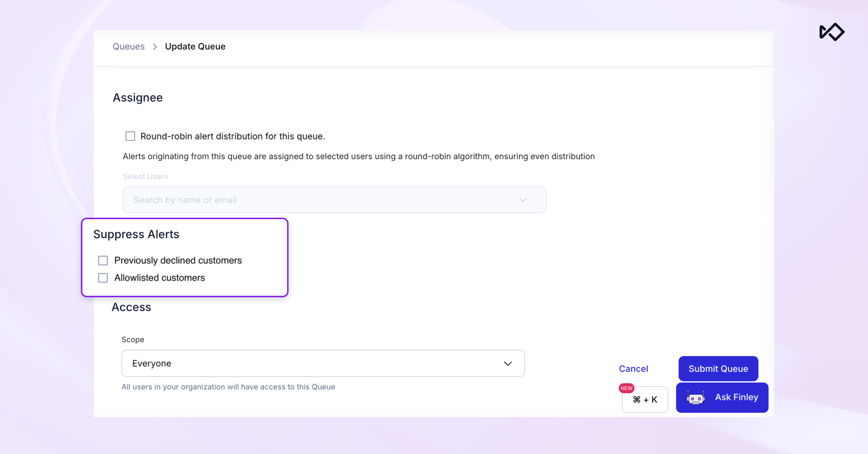Image resolution: width=868 pixels, height=454 pixels.
Task: Open the Select Users search dropdown
Action: pyautogui.click(x=334, y=200)
